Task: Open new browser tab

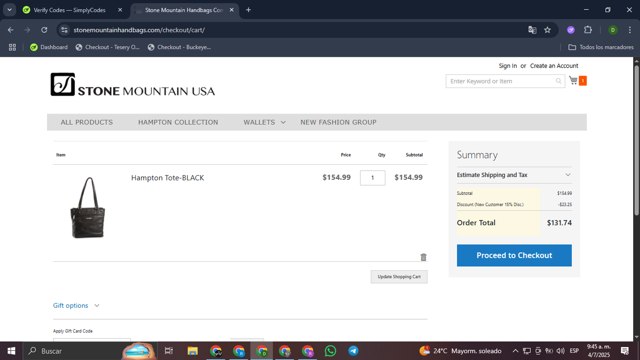Action: tap(248, 10)
